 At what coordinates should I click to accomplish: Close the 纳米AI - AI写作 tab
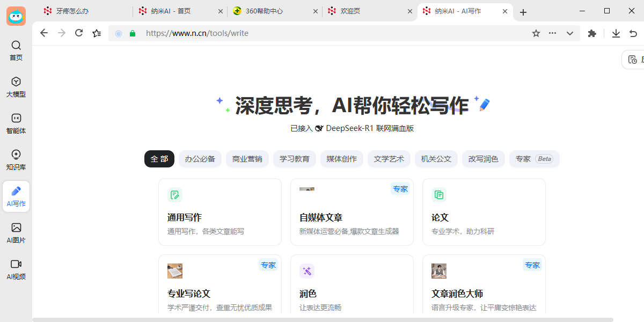pyautogui.click(x=504, y=11)
